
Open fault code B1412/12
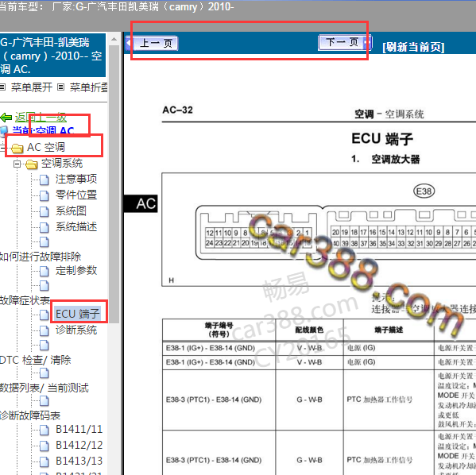coord(79,445)
